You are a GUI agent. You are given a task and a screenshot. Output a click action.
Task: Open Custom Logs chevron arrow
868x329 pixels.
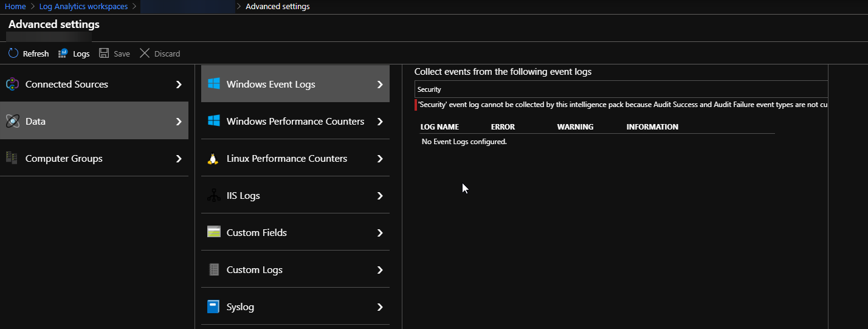[x=380, y=270]
